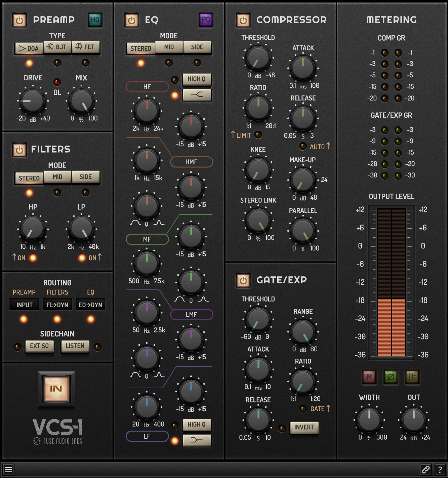Screen dimensions: 448x478
Task: Set EQ mode to Mid
Action: pos(169,47)
